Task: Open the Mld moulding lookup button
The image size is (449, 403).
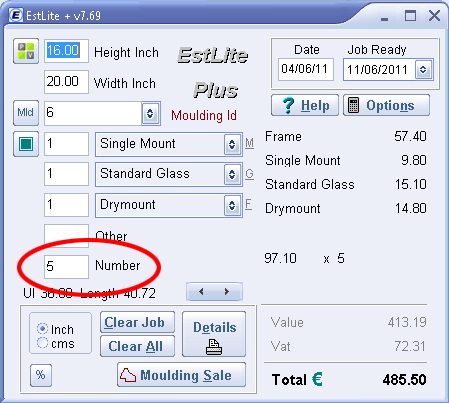Action: click(x=26, y=113)
